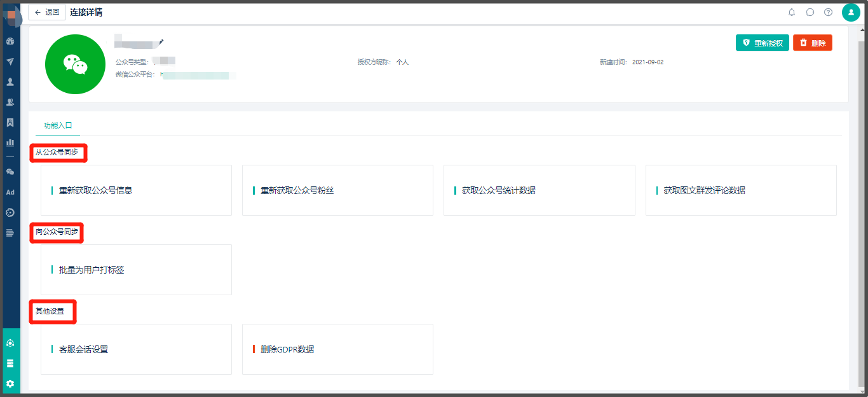Open the text lines list icon in sidebar
The width and height of the screenshot is (868, 397).
pyautogui.click(x=10, y=233)
